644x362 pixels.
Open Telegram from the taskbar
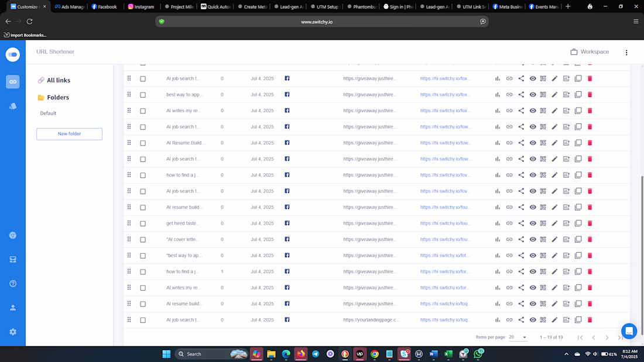(316, 354)
